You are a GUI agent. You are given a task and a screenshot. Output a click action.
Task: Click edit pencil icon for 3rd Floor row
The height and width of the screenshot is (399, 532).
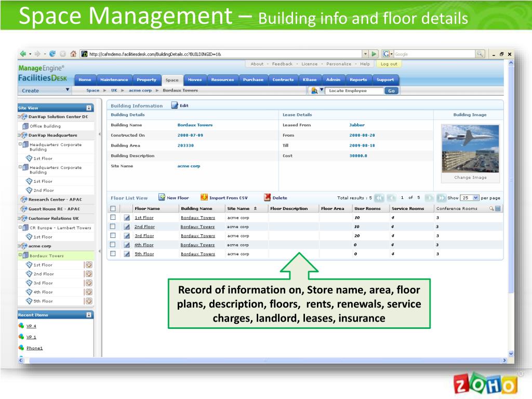pos(127,236)
